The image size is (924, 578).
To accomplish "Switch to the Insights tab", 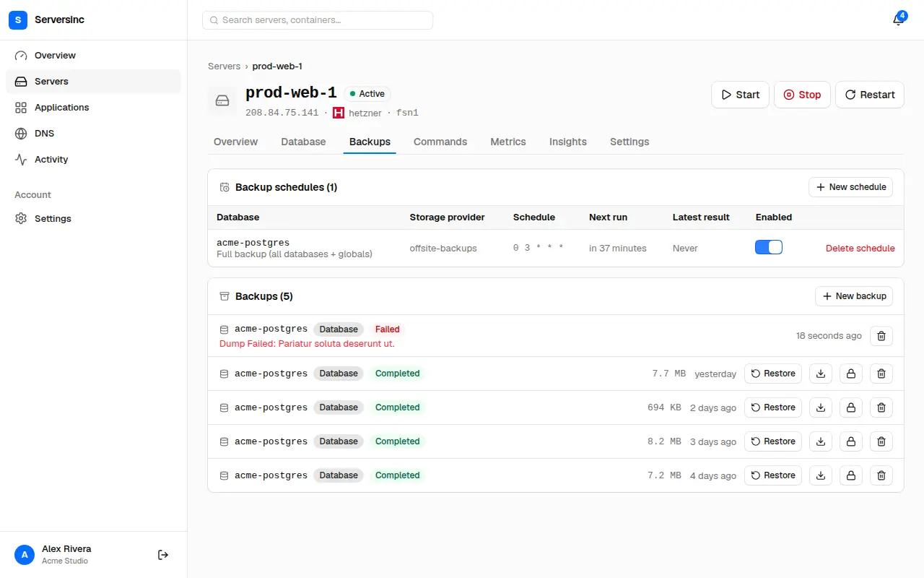I will [568, 142].
